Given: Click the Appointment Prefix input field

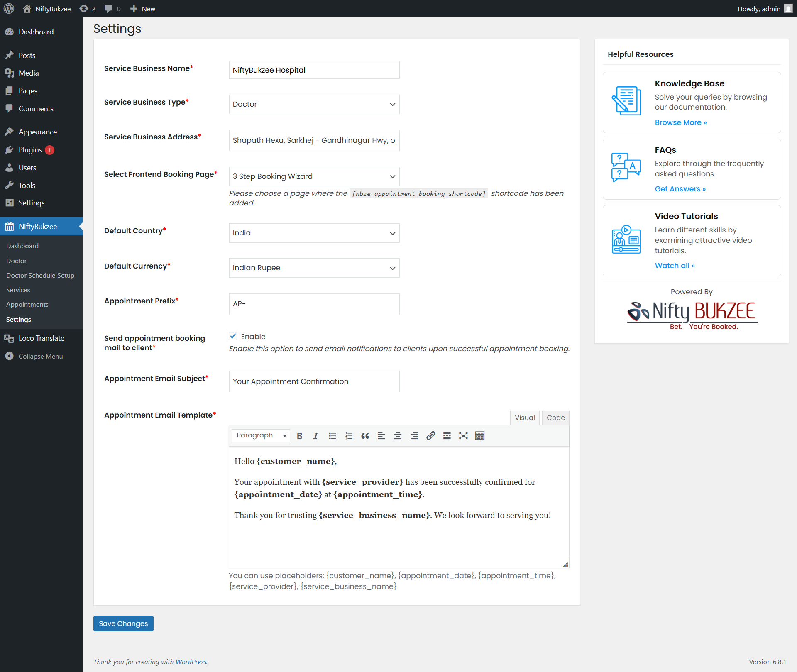Looking at the screenshot, I should click(314, 304).
